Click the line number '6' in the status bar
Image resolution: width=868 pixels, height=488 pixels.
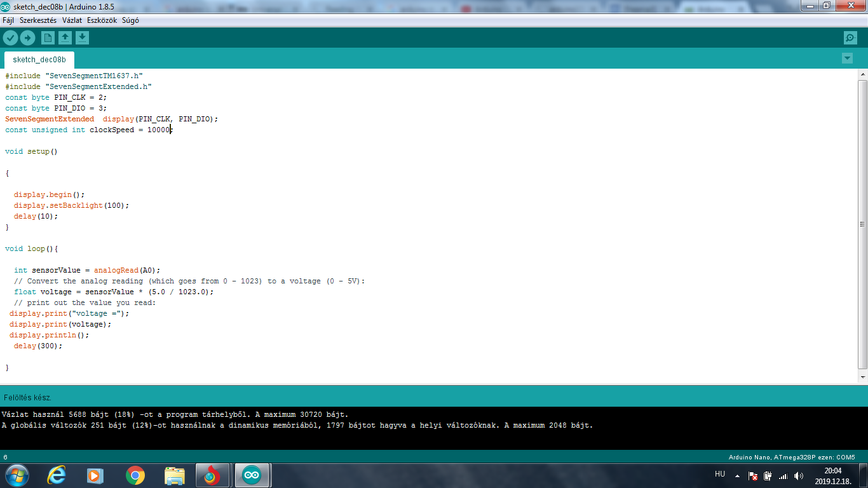pyautogui.click(x=6, y=457)
